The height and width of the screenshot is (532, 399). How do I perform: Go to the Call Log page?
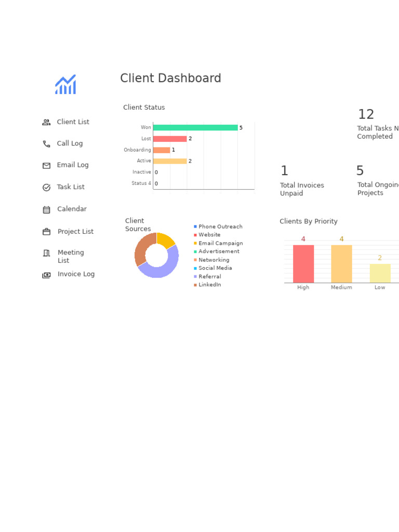coord(70,143)
